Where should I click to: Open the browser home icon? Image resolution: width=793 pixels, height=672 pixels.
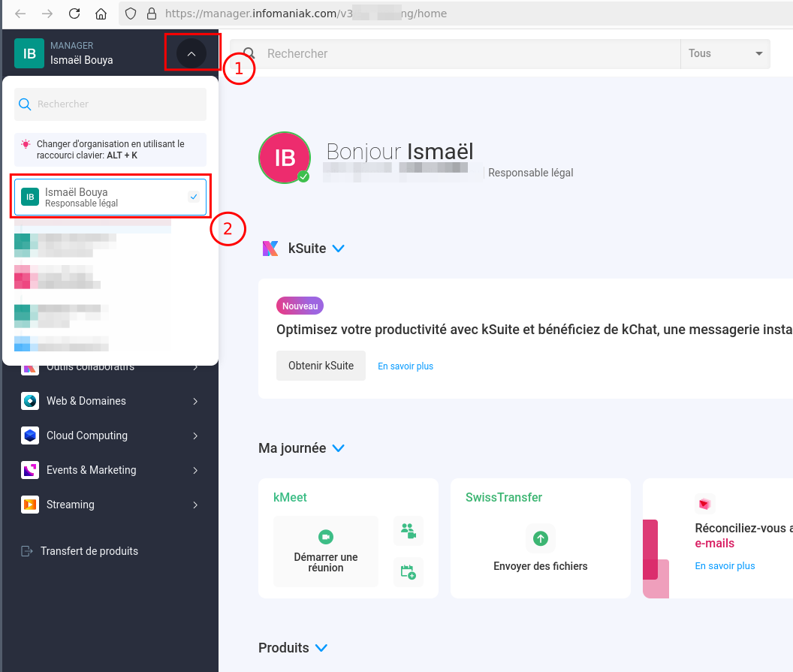[x=101, y=14]
